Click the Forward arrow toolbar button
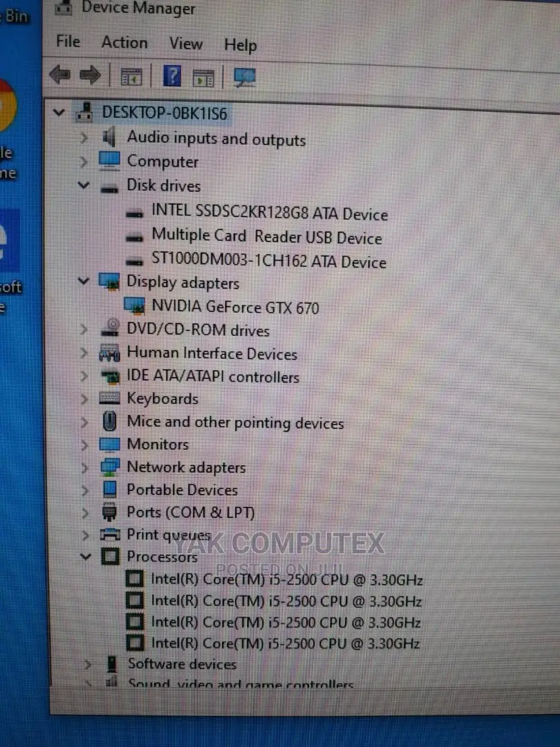The image size is (560, 747). 90,75
